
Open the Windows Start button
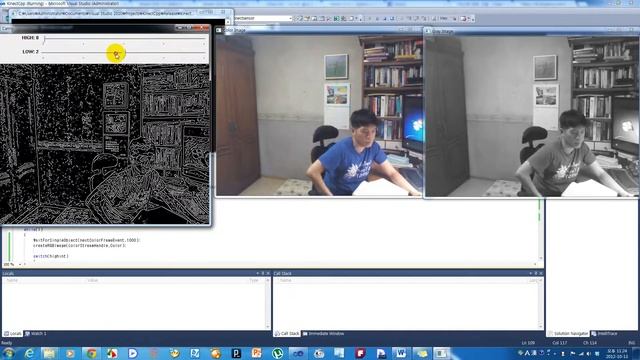coord(9,353)
